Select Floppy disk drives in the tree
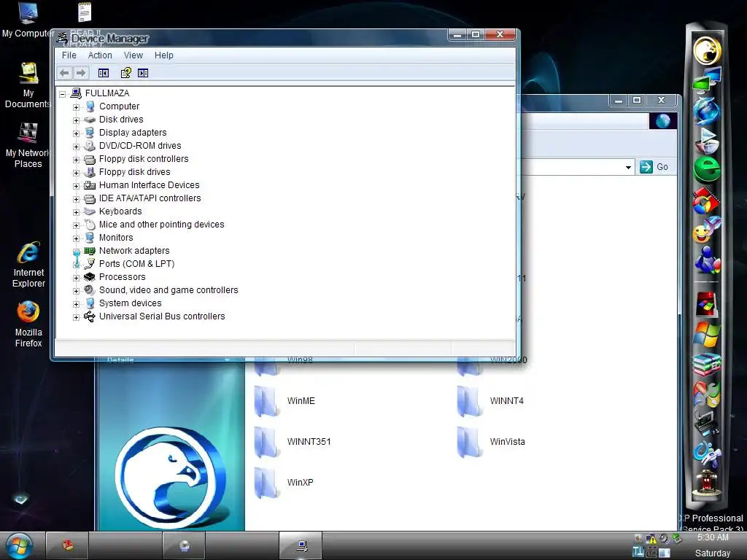 click(134, 172)
